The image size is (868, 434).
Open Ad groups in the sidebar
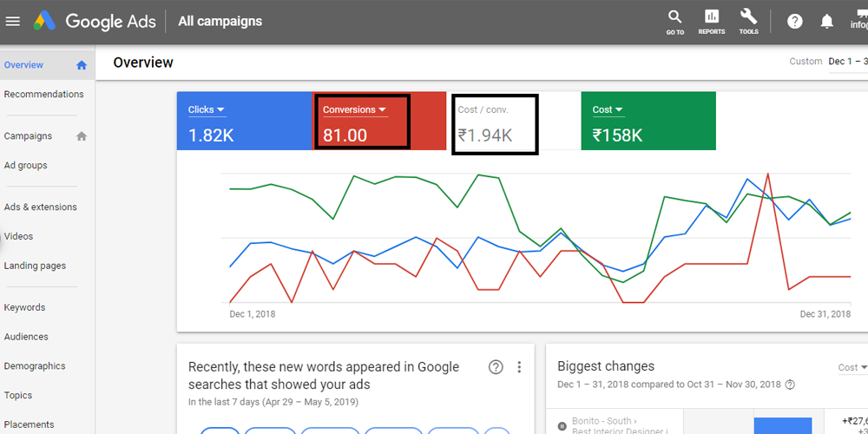click(x=26, y=166)
